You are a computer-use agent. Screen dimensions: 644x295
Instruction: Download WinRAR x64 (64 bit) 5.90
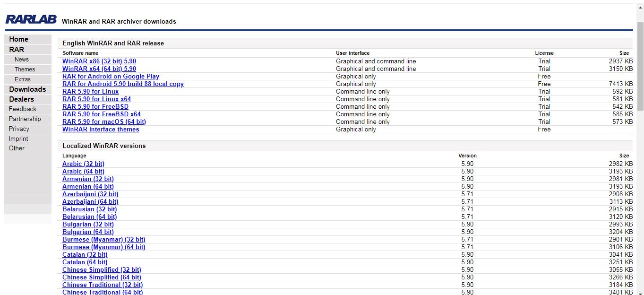(99, 69)
